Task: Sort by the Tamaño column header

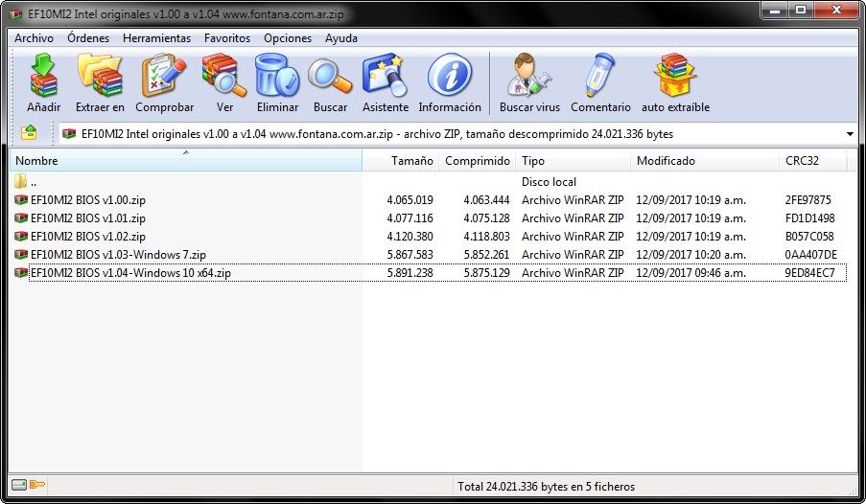Action: tap(401, 160)
